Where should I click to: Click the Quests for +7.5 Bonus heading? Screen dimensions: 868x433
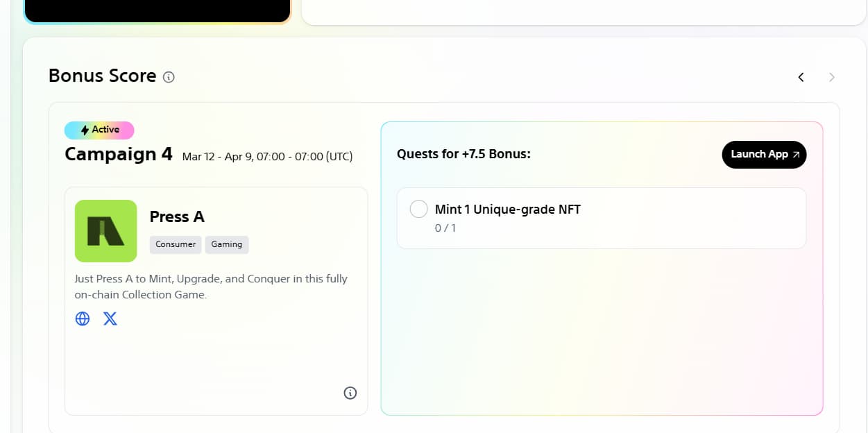[x=463, y=154]
